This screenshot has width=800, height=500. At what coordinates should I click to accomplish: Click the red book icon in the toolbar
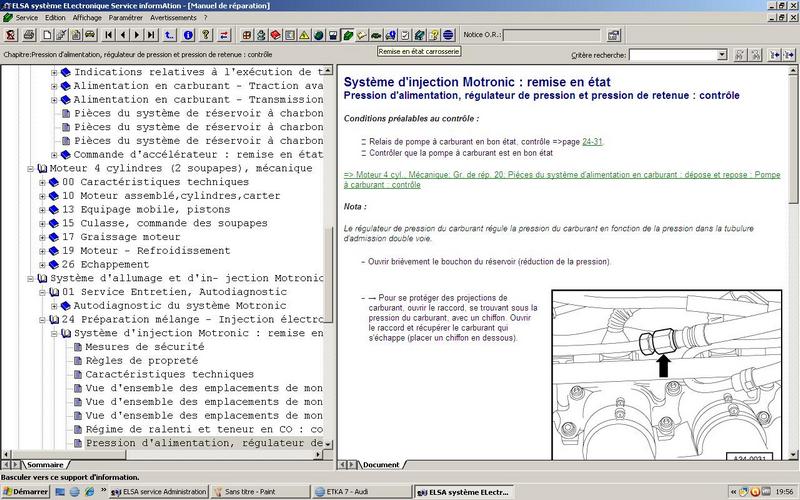coord(276,35)
